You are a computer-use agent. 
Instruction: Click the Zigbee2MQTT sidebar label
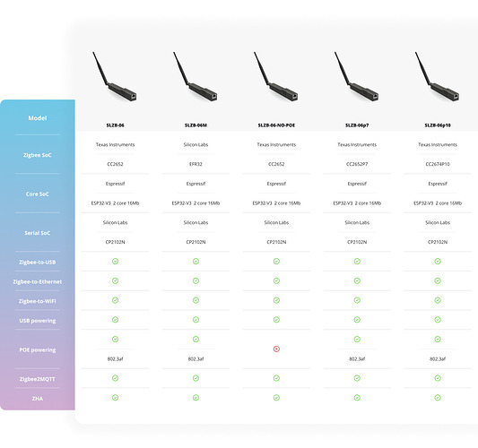(37, 379)
